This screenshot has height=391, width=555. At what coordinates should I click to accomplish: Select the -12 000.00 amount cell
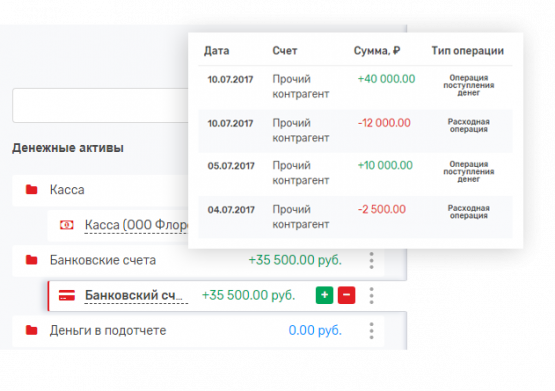click(x=384, y=123)
